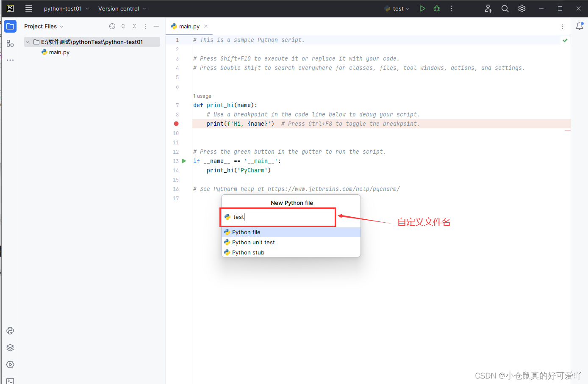Hide the Project panel
Image resolution: width=588 pixels, height=384 pixels.
[x=156, y=26]
